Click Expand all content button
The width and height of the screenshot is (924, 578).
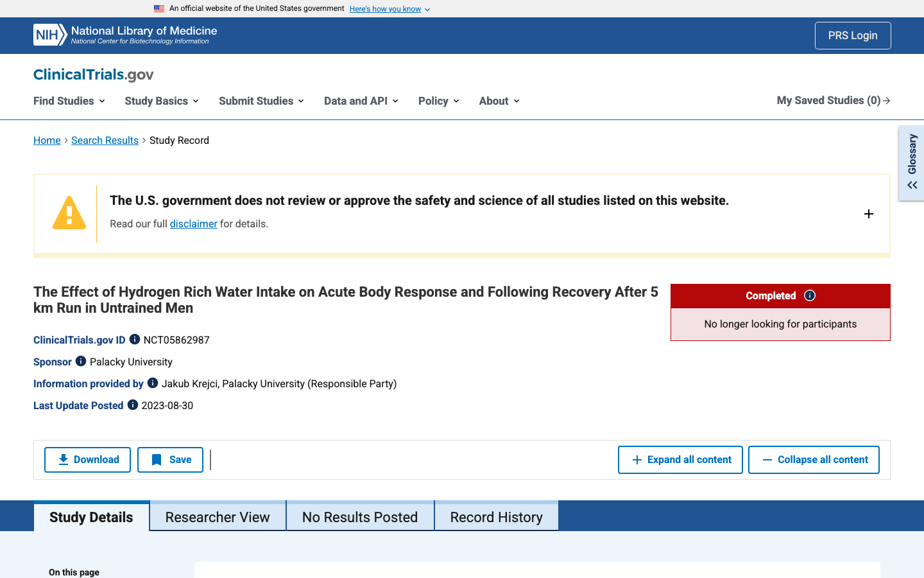(x=680, y=460)
